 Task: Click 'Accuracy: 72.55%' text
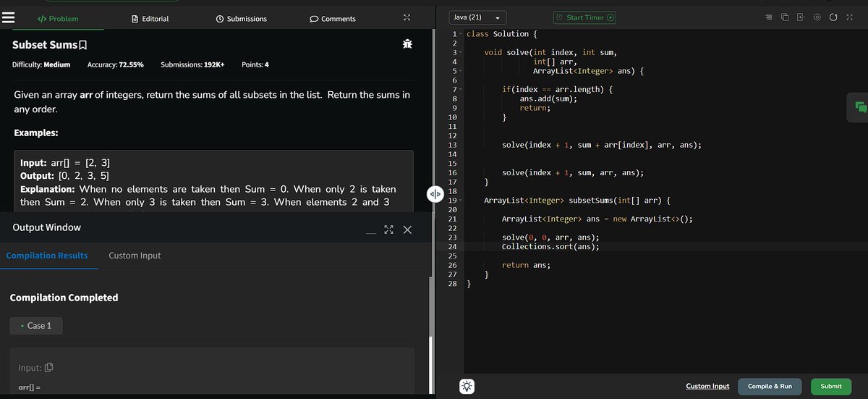coord(115,64)
